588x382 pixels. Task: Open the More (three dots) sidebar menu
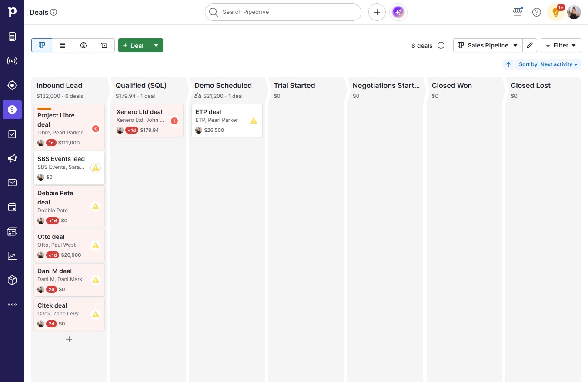click(x=12, y=305)
